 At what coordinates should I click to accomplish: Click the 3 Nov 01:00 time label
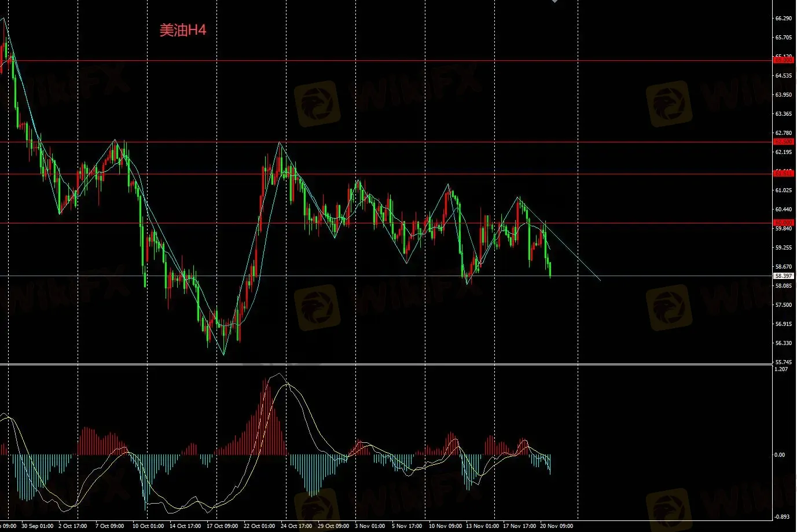370,526
